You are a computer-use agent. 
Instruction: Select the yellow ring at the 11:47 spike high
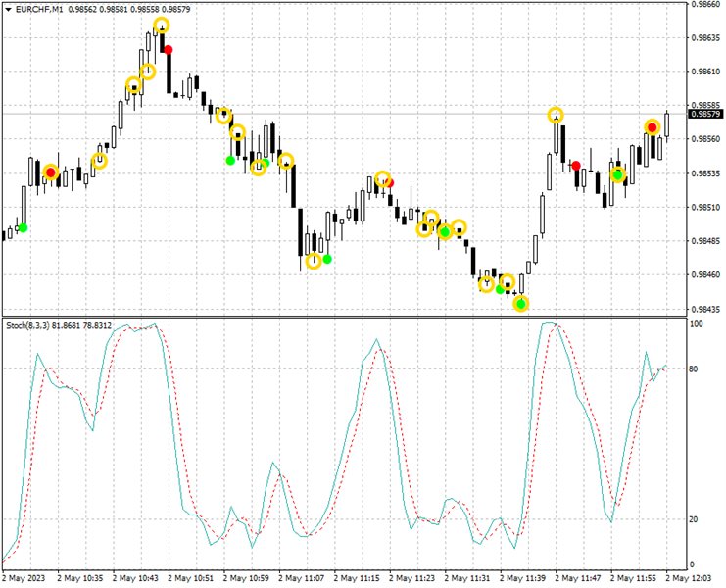(x=556, y=115)
